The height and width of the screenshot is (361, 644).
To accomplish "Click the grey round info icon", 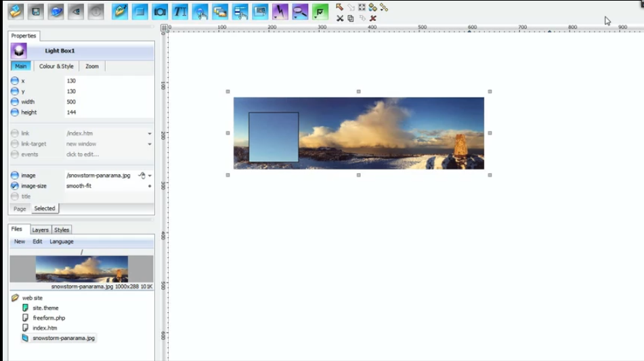I will pos(95,12).
